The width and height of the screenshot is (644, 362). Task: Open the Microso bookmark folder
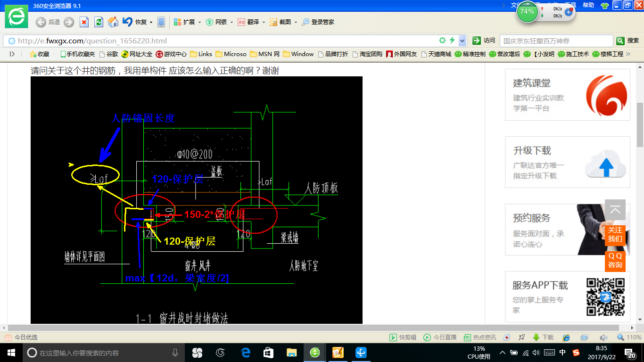[231, 54]
